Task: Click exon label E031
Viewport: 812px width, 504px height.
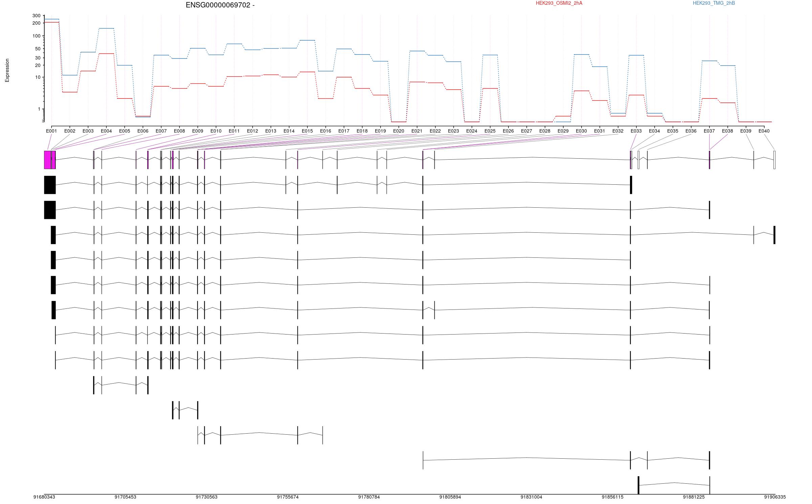Action: pos(600,131)
